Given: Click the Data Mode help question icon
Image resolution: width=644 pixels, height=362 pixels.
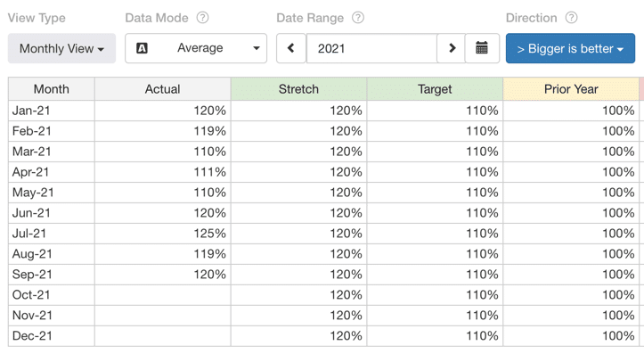Looking at the screenshot, I should point(202,18).
